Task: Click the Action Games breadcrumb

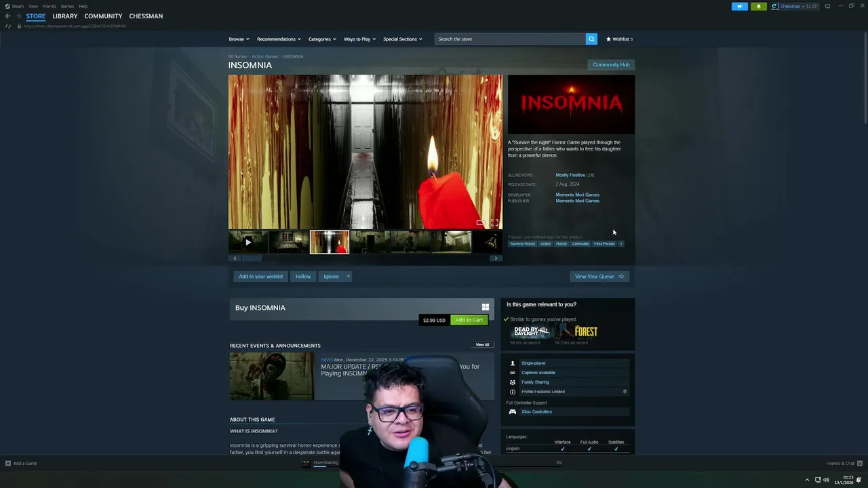Action: tap(265, 56)
